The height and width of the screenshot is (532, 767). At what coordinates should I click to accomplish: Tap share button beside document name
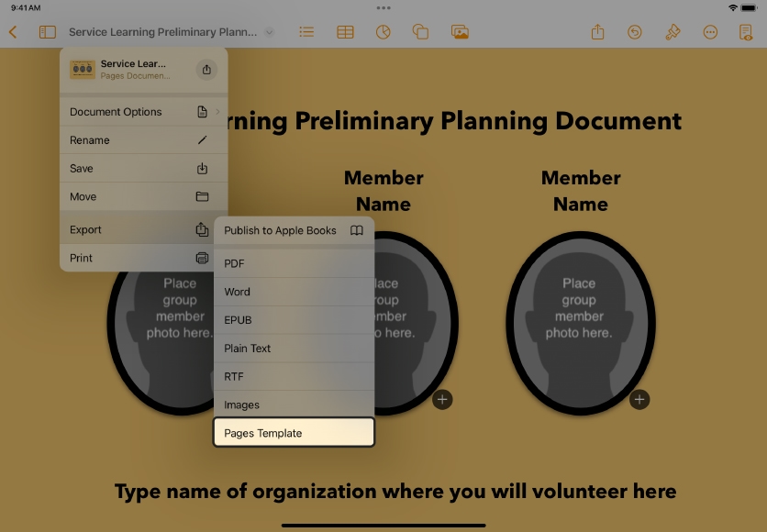tap(206, 70)
